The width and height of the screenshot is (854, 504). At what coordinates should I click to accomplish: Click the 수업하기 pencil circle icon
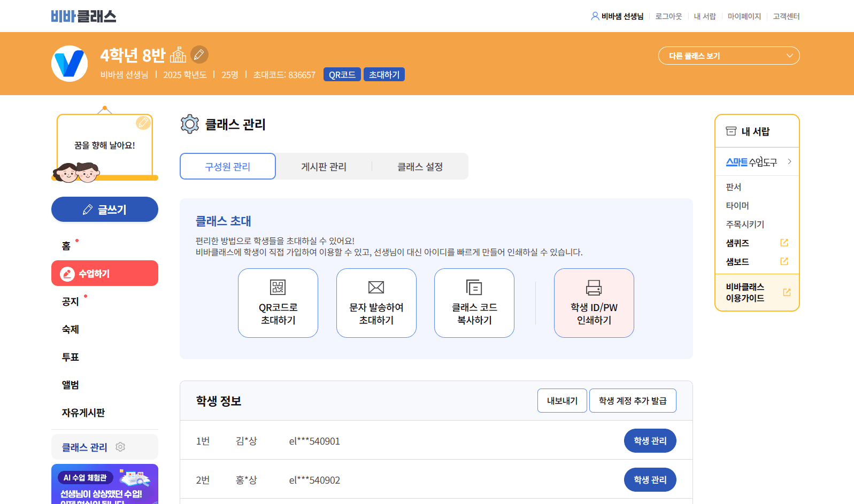[67, 274]
